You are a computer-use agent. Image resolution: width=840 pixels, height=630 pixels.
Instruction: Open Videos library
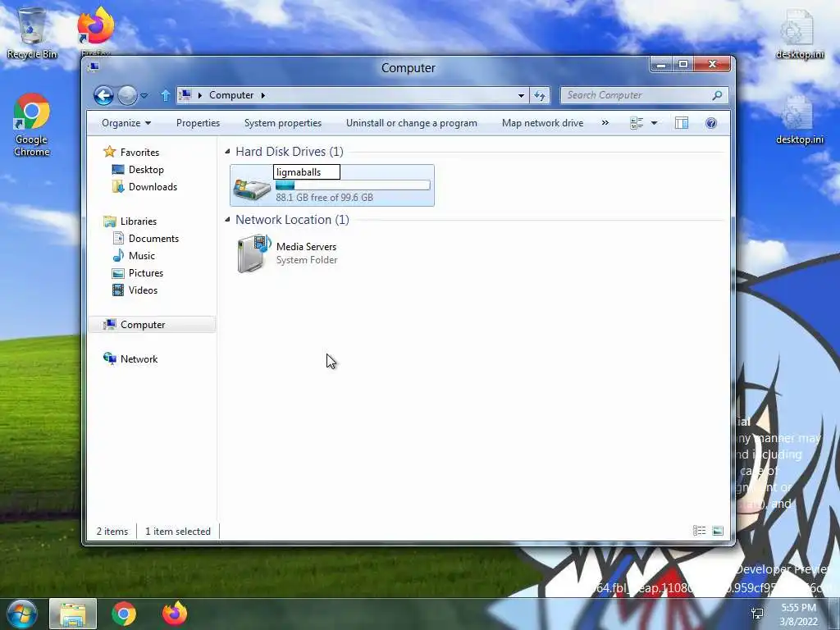[143, 290]
